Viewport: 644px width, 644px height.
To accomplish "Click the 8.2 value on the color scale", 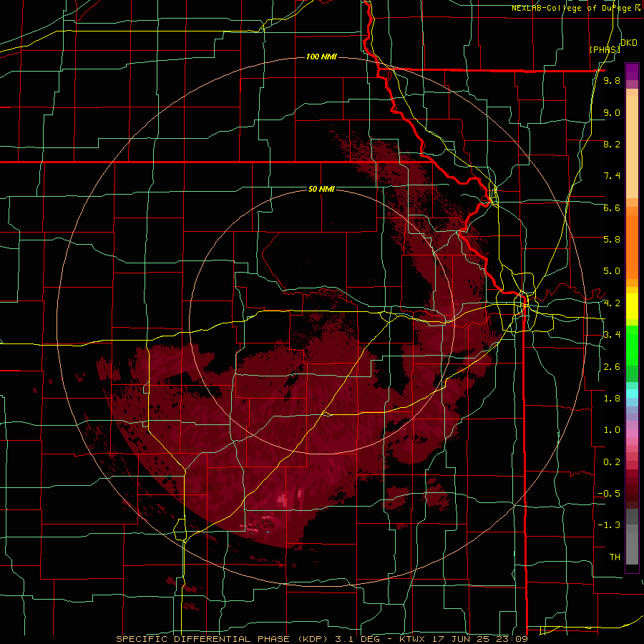I will pos(612,144).
